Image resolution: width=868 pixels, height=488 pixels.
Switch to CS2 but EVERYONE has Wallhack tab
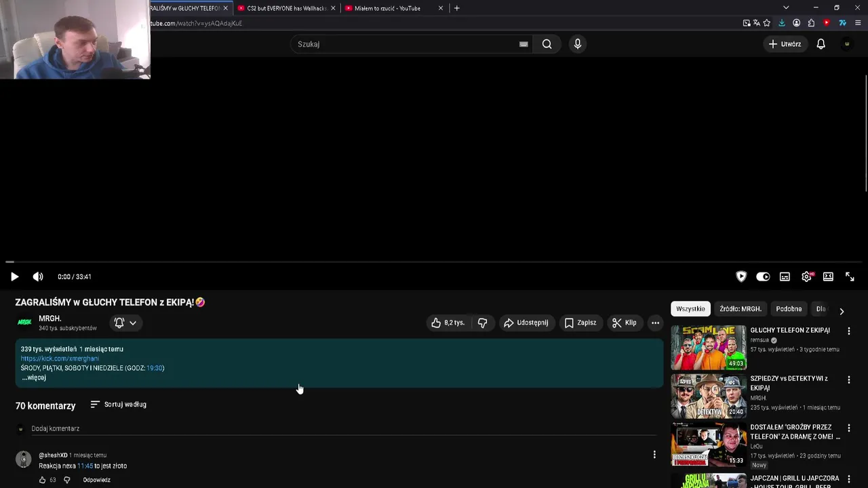(286, 8)
